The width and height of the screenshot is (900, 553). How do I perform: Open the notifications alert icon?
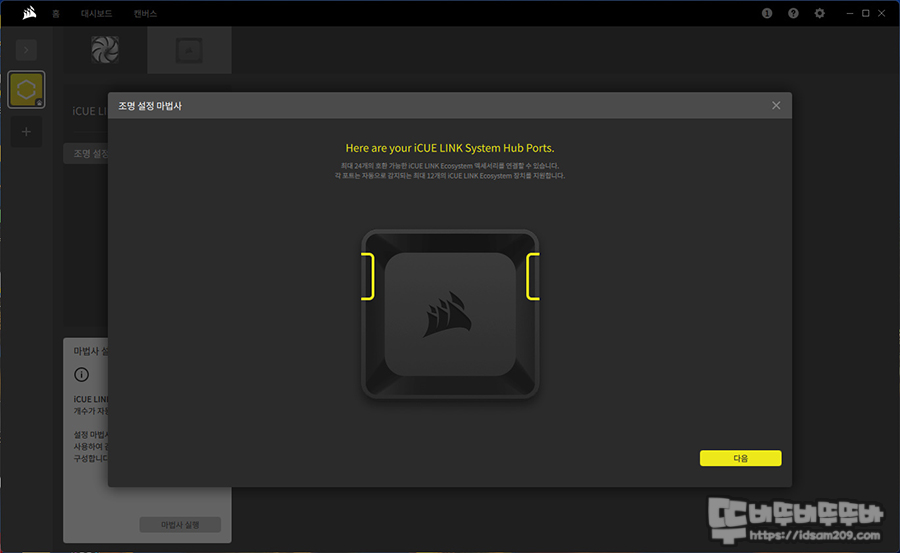coord(767,13)
